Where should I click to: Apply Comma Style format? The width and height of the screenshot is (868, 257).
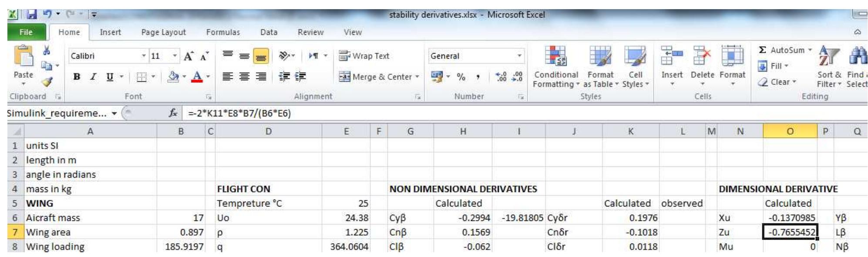tap(478, 77)
